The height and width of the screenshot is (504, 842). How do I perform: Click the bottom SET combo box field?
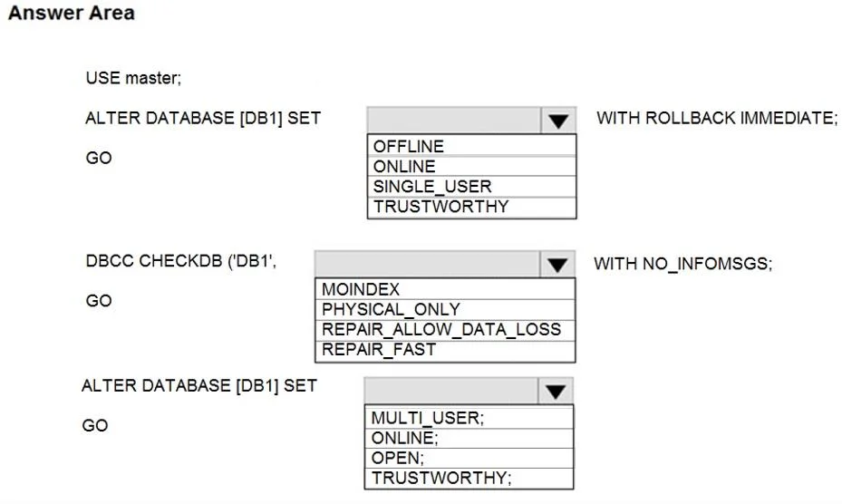click(x=450, y=391)
